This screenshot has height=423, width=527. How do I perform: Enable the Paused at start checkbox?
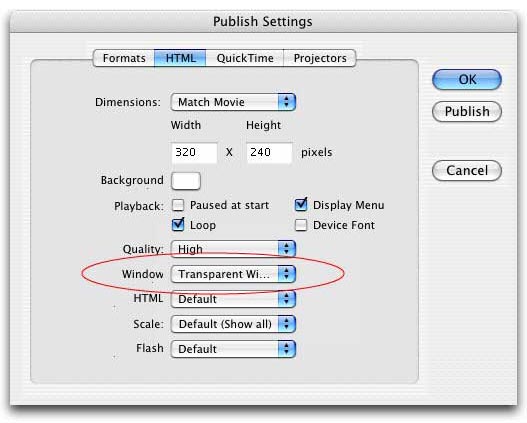click(x=178, y=205)
